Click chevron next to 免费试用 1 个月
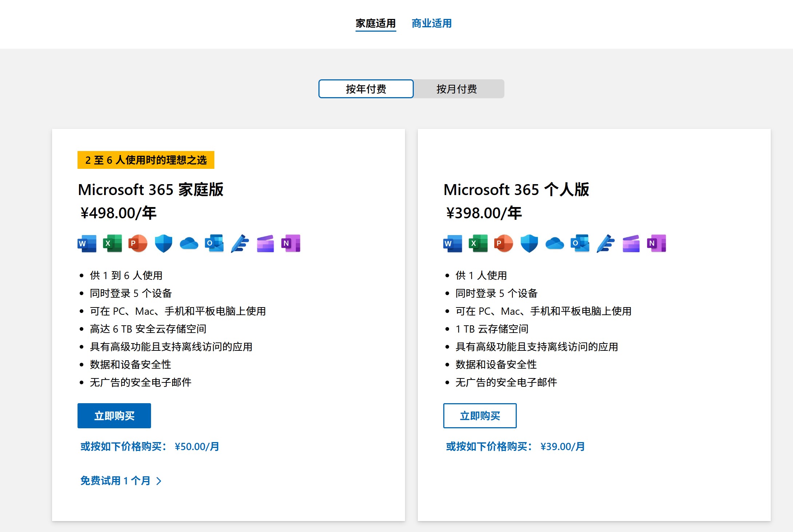 click(159, 481)
